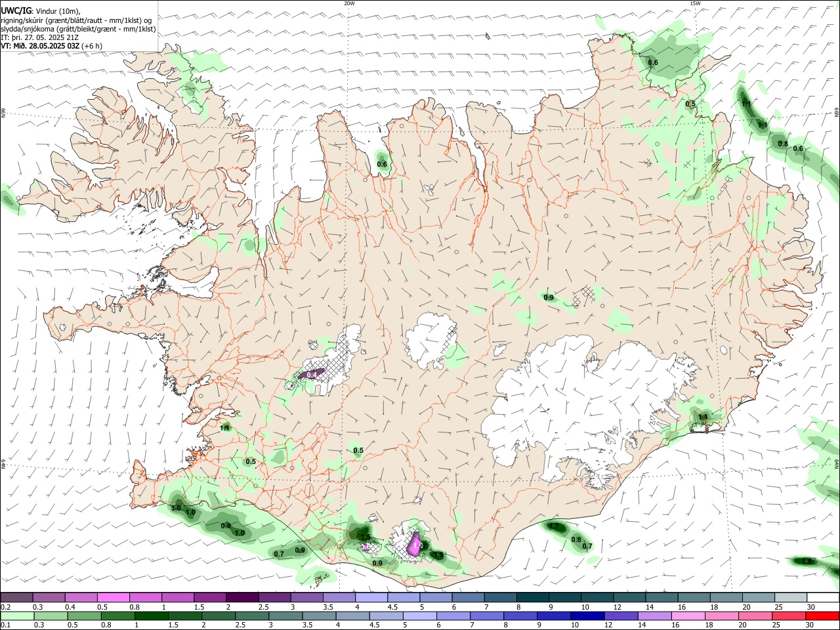Click the "rigning/skúrir" legend description line

[x=76, y=20]
